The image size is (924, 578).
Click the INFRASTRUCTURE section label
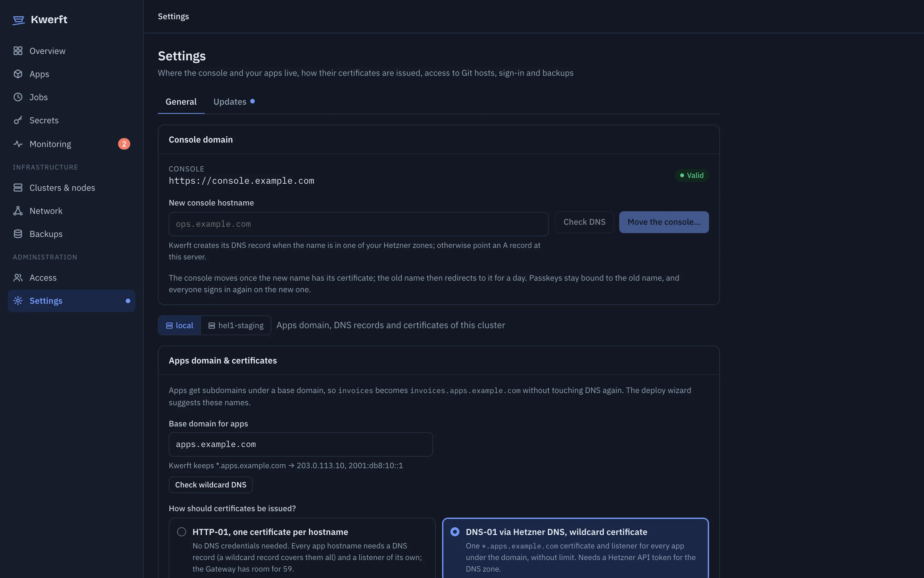[46, 167]
